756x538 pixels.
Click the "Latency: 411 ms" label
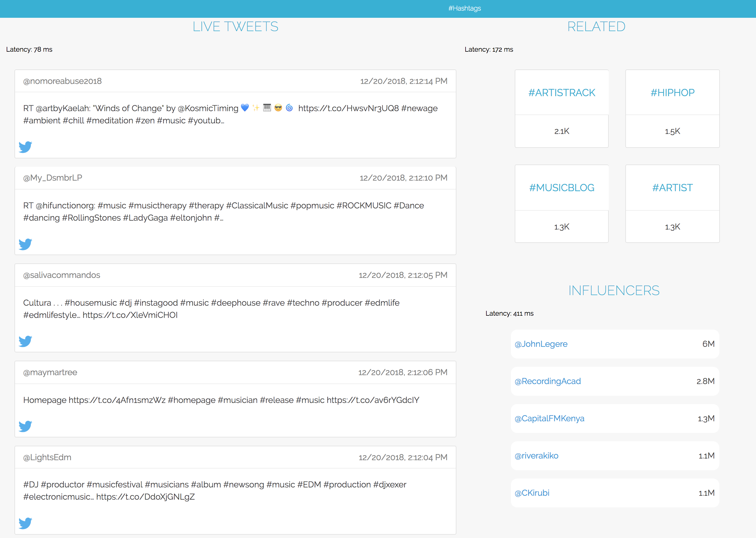point(509,313)
